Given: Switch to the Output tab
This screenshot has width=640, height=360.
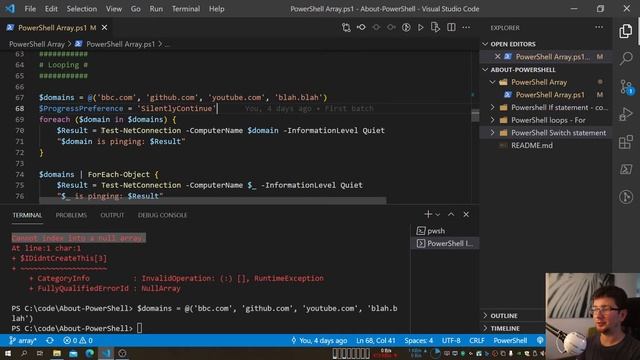Looking at the screenshot, I should [112, 215].
